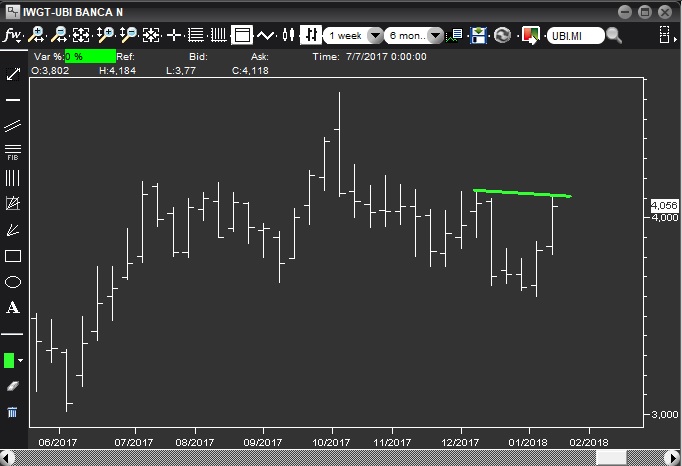Click the scrollbar left arrow

7,458
